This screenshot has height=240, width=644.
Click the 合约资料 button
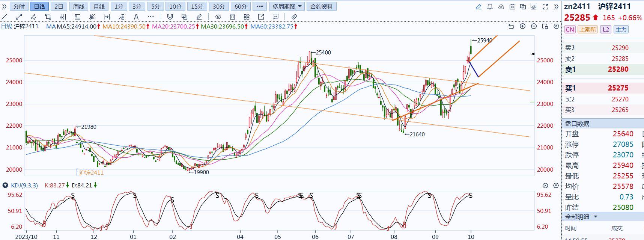click(322, 7)
